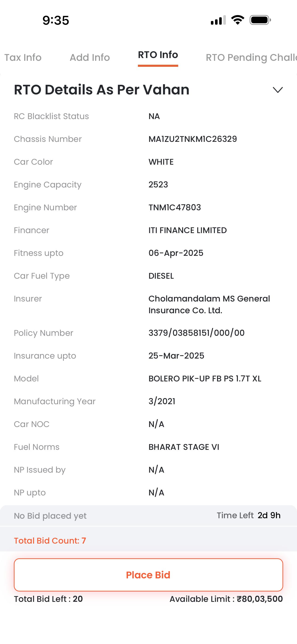Tap the cellular signal bars icon
Viewport: 297px width, 644px height.
(218, 20)
